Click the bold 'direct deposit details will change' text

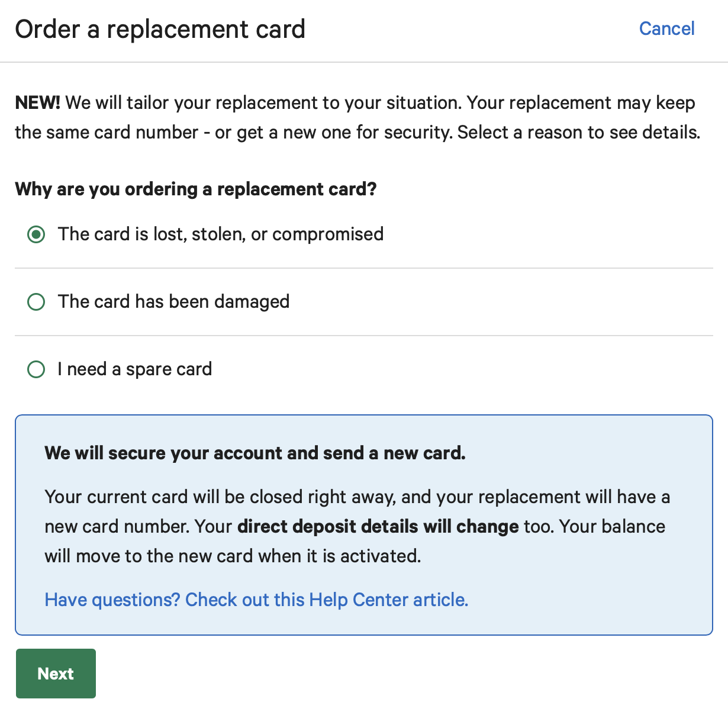pos(378,527)
